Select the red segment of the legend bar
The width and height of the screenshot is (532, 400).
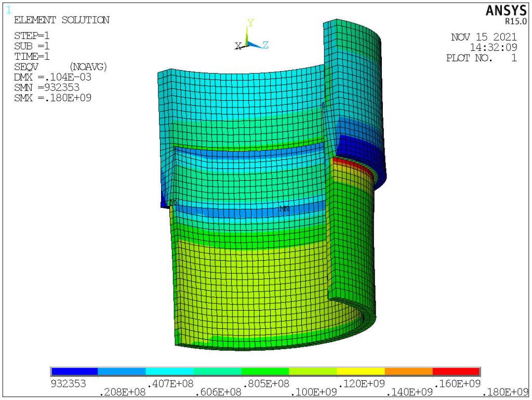coord(456,371)
